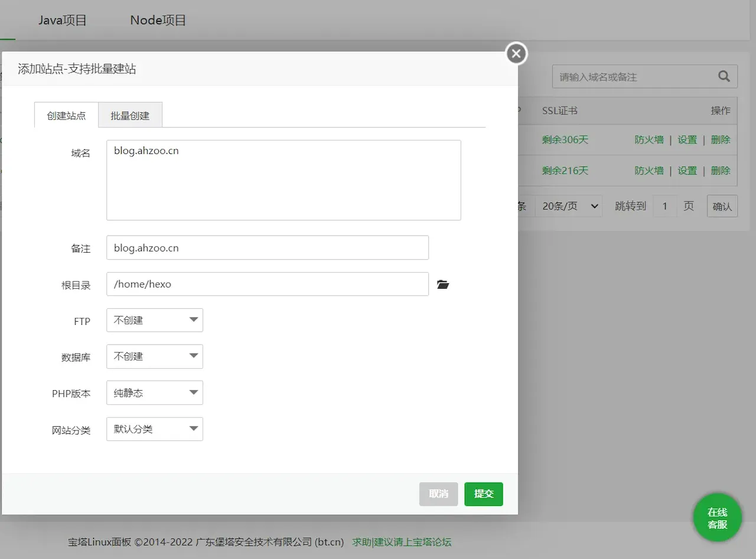Switch to the Java项目 tab
Image resolution: width=756 pixels, height=559 pixels.
click(x=63, y=20)
